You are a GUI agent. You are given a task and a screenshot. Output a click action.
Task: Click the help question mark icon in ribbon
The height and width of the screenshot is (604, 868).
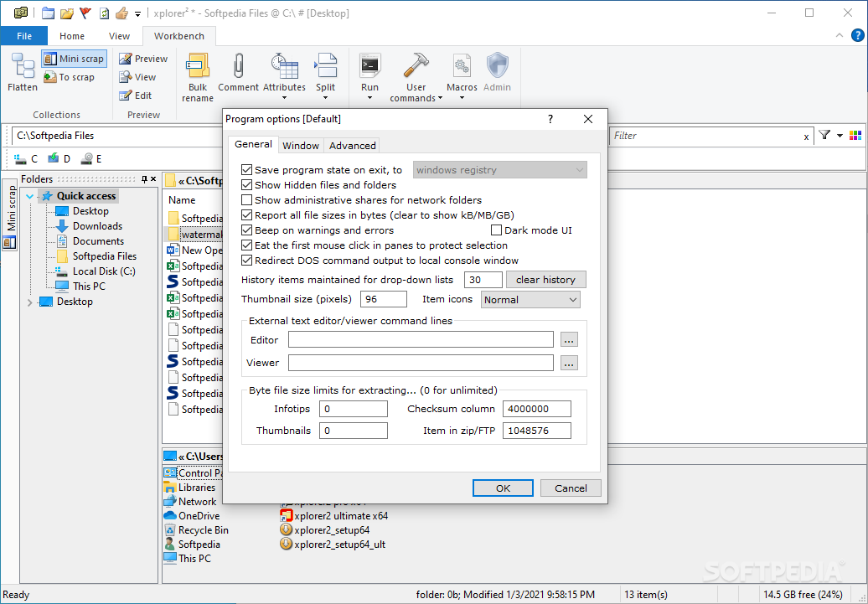pos(857,35)
